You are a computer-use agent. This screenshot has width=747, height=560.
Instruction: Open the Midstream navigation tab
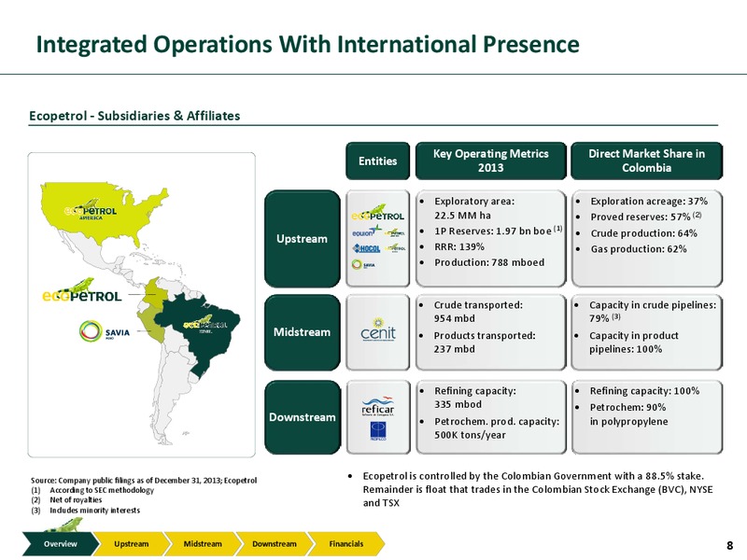(x=203, y=544)
